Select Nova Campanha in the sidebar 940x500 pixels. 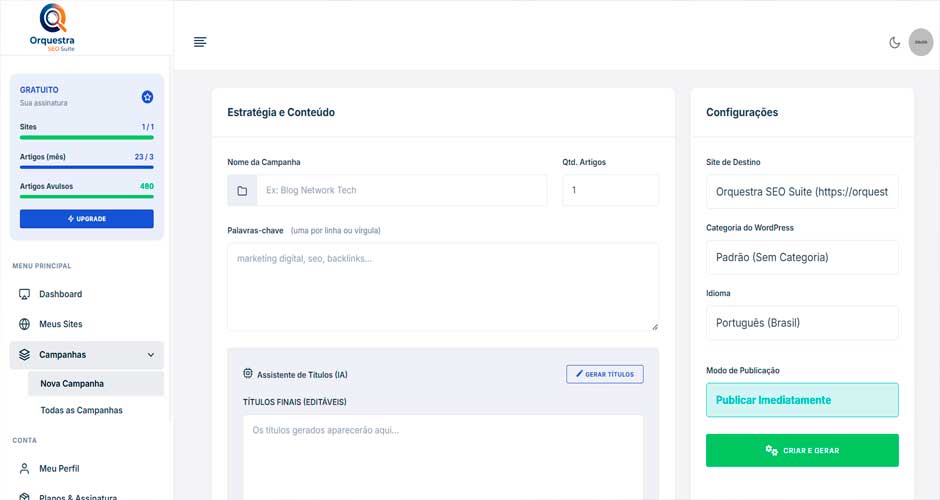pyautogui.click(x=72, y=383)
